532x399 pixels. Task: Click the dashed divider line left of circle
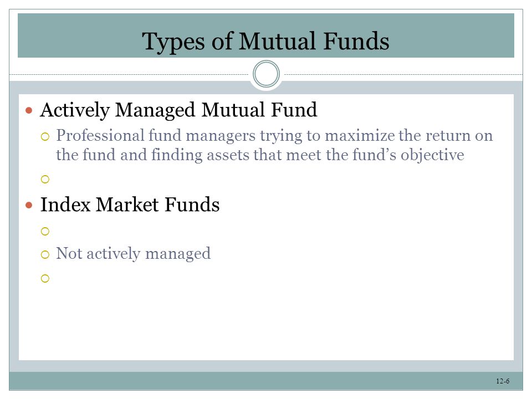click(x=129, y=74)
